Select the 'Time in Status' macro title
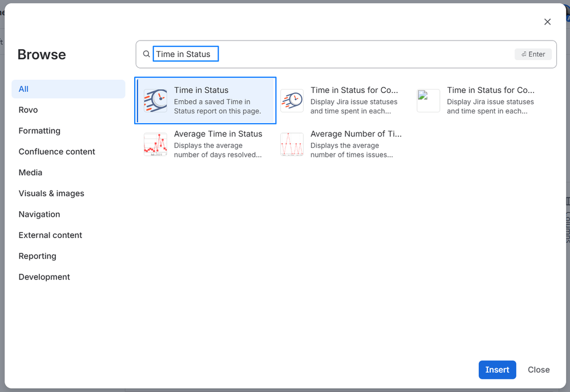Image resolution: width=570 pixels, height=392 pixels. click(x=201, y=90)
